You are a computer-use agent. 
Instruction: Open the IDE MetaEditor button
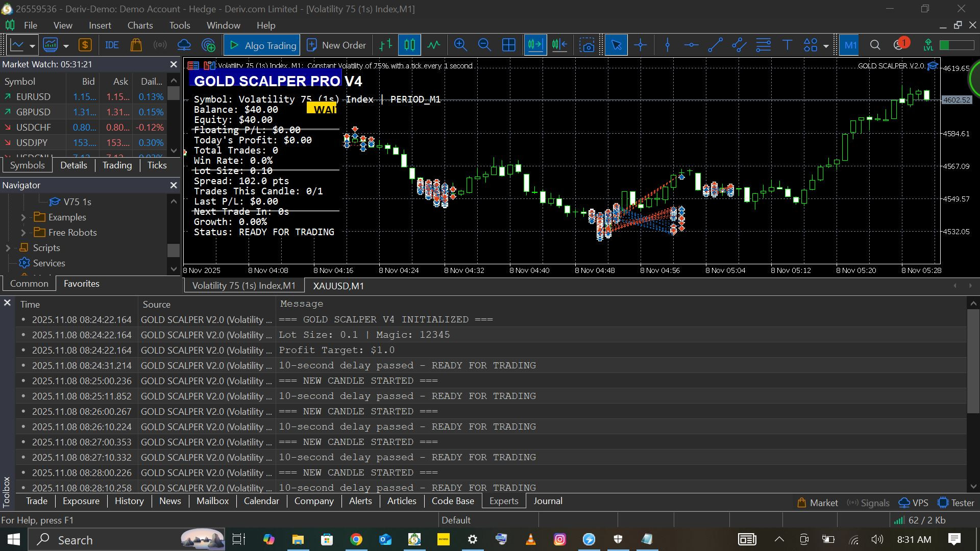click(112, 45)
